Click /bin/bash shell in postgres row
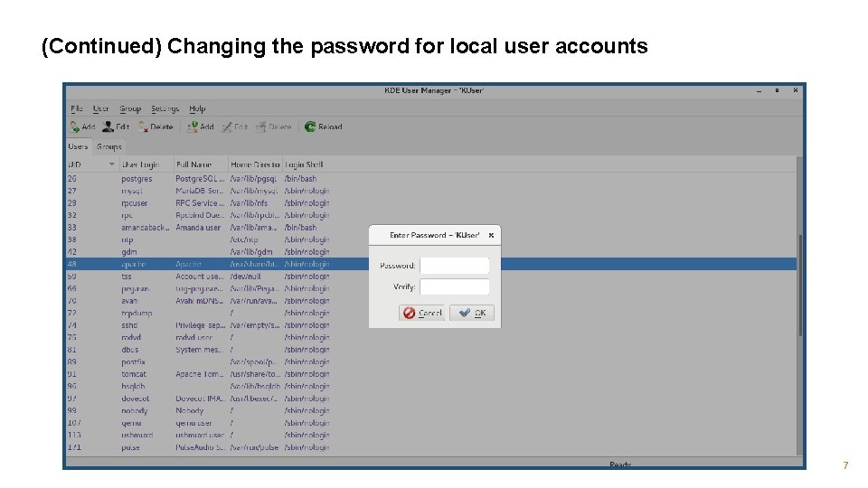The height and width of the screenshot is (488, 868). 300,179
